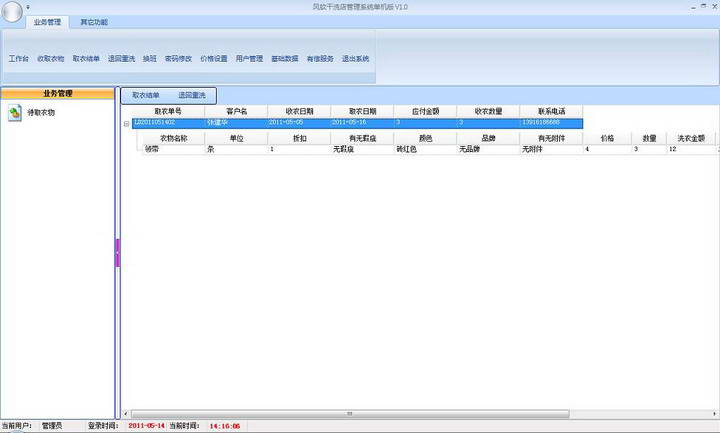Screen dimensions: 720x433
Task: Switch to the 业务管理 ribbon tab
Action: tap(47, 22)
